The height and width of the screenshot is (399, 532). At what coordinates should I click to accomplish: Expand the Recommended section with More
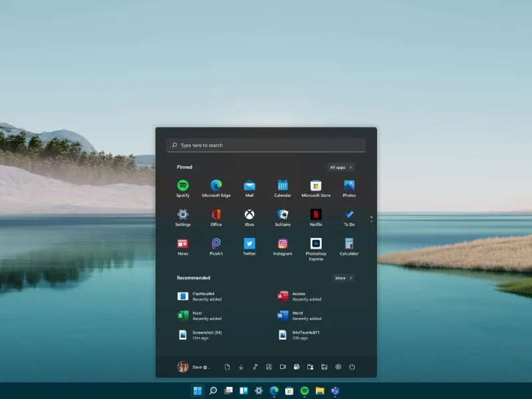[x=342, y=278]
